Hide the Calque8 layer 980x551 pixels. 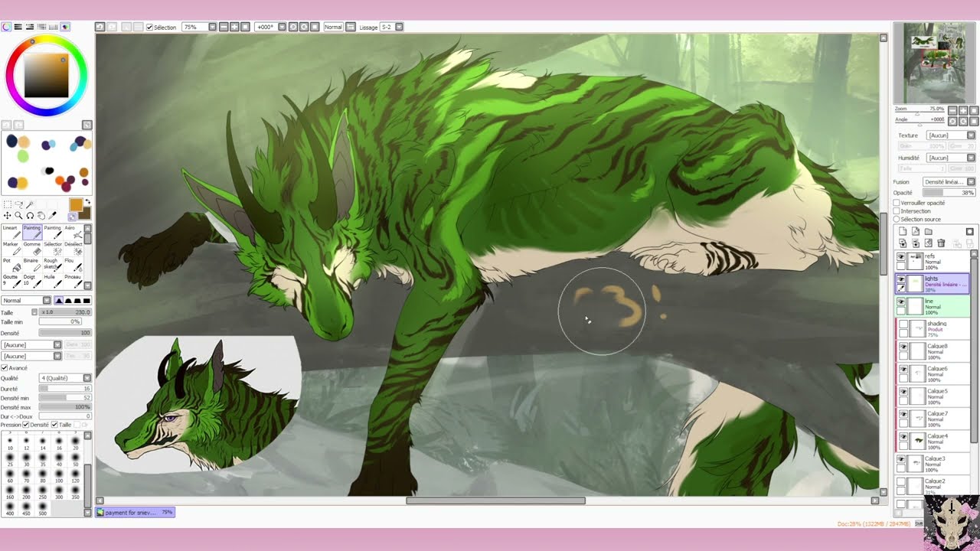[x=903, y=347]
